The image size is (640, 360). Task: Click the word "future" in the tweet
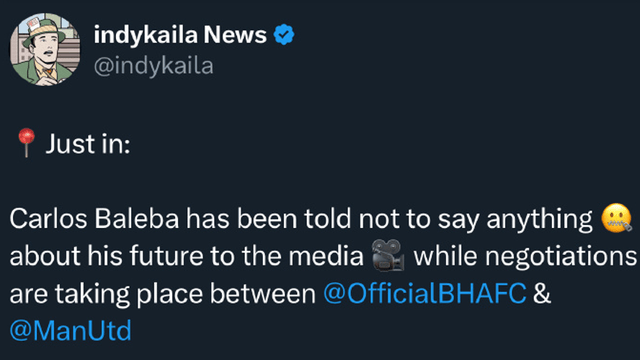pyautogui.click(x=166, y=256)
